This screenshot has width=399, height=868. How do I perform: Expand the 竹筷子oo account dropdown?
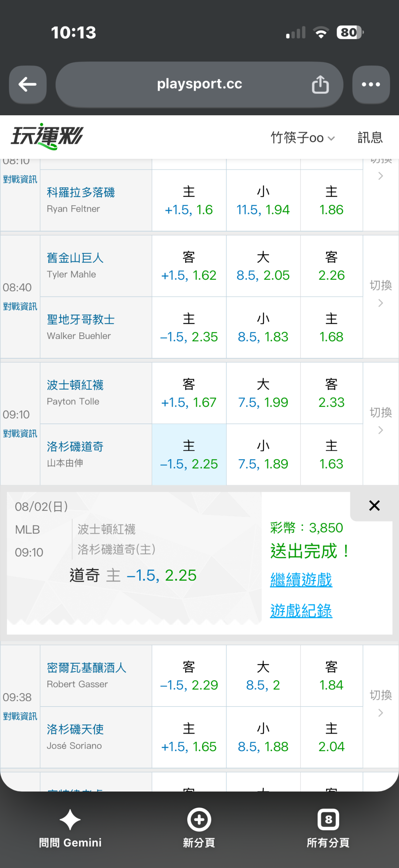tap(303, 138)
